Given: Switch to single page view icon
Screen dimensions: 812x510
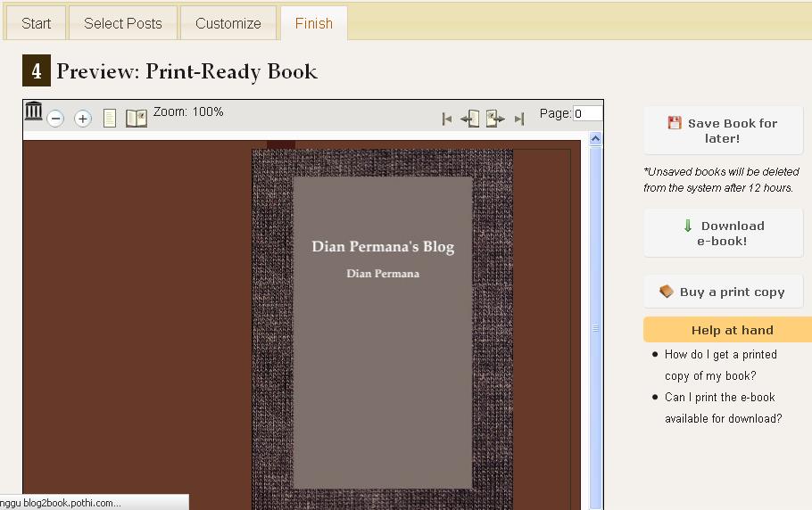Looking at the screenshot, I should click(x=109, y=118).
